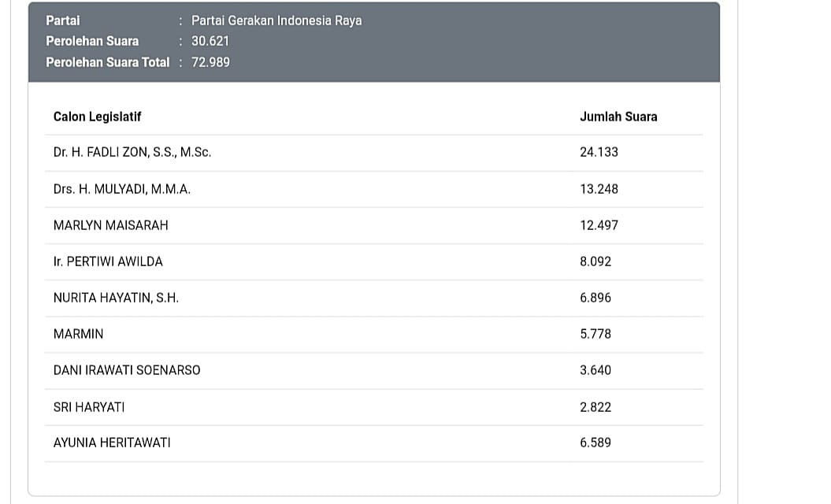Select Ir. PERTIWI AWILDA entry
831x504 pixels.
[108, 261]
